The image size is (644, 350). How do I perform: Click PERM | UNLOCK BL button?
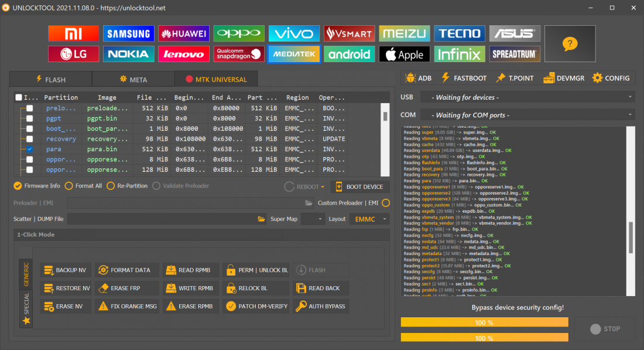click(256, 270)
